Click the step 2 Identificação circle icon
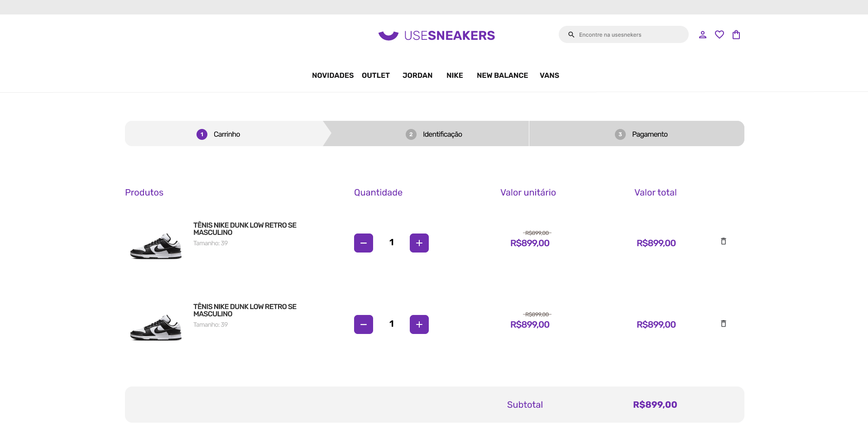 pos(411,134)
